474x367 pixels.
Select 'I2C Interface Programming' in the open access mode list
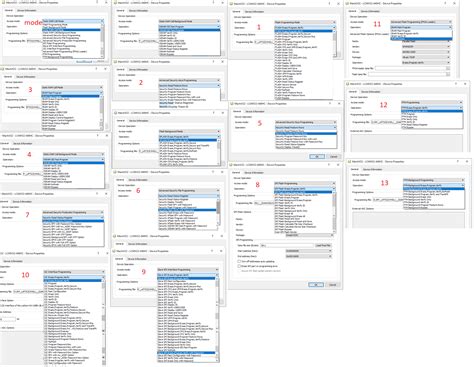point(55,49)
